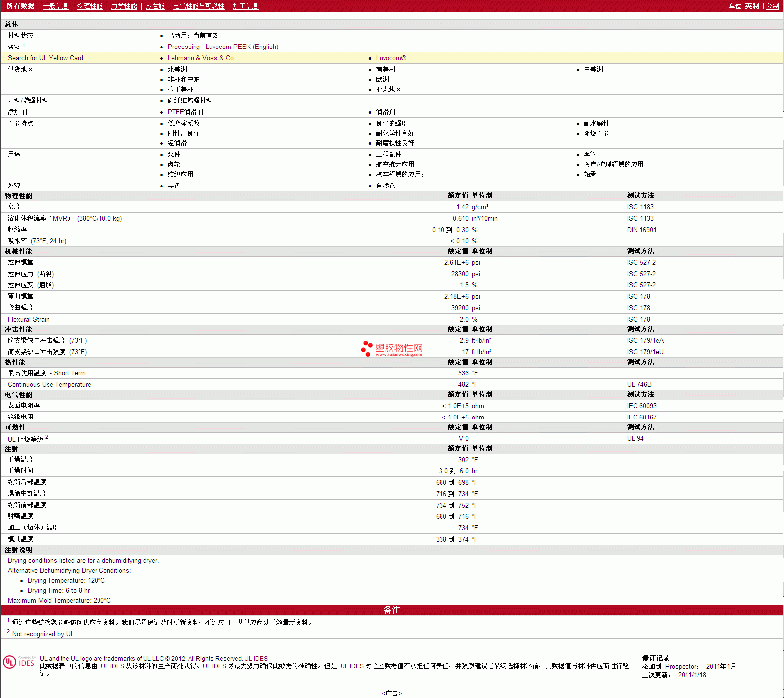Viewport: 784px width, 698px height.
Task: Click the 北美洲 availability entry
Action: click(x=177, y=69)
